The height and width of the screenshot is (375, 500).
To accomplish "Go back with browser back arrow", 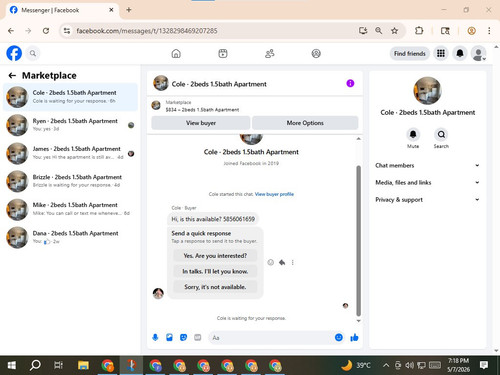I will [x=11, y=31].
